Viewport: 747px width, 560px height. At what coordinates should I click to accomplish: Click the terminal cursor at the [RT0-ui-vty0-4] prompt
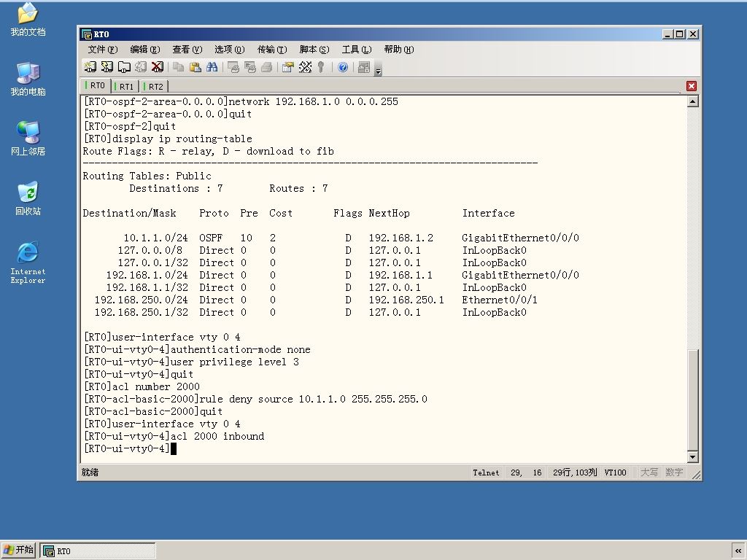174,448
